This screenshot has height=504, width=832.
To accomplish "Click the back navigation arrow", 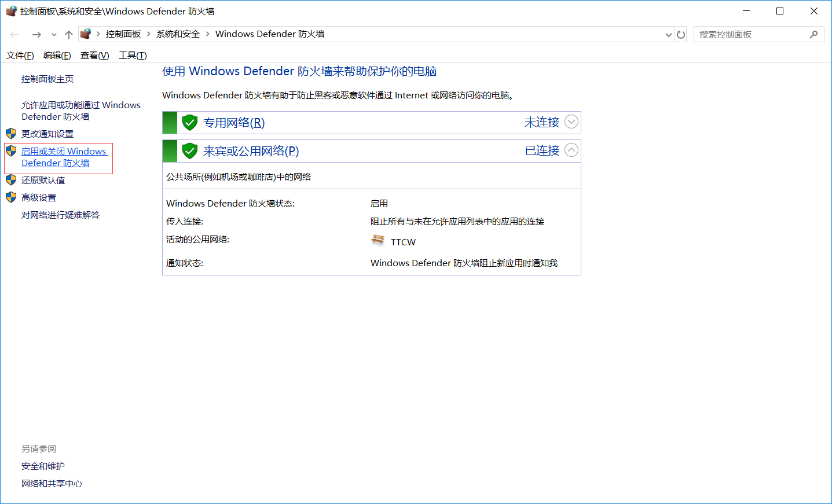I will click(14, 35).
